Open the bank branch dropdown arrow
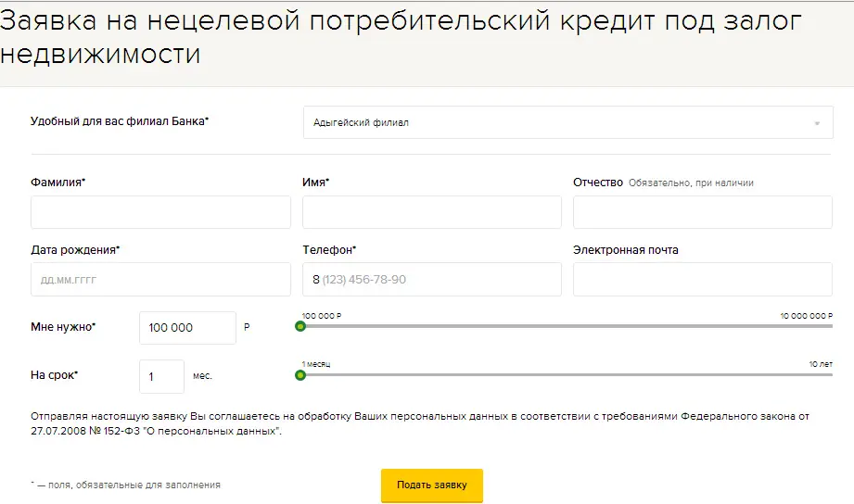 [816, 123]
